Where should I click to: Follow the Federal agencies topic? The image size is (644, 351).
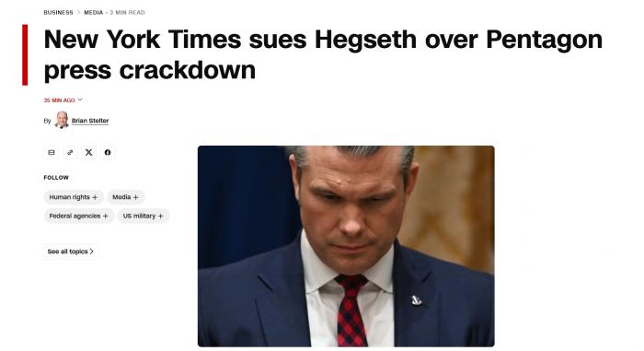(x=79, y=216)
